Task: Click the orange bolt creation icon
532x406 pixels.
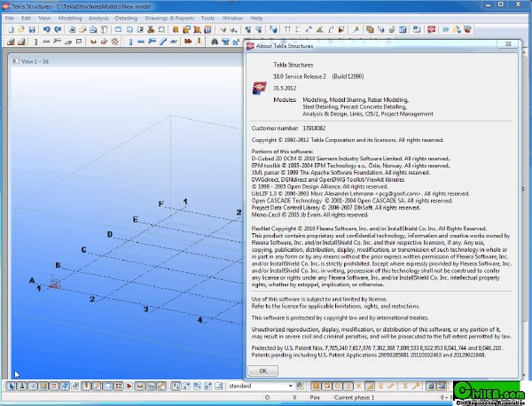Action: 188,42
